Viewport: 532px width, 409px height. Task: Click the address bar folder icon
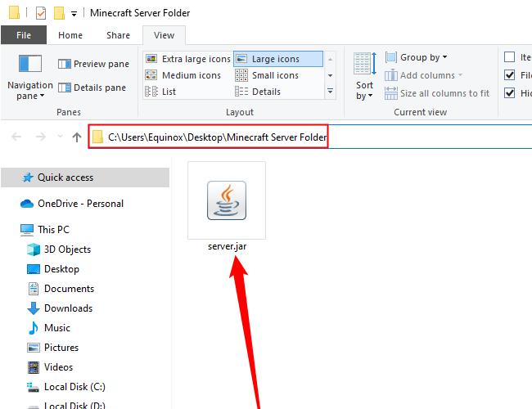[97, 137]
